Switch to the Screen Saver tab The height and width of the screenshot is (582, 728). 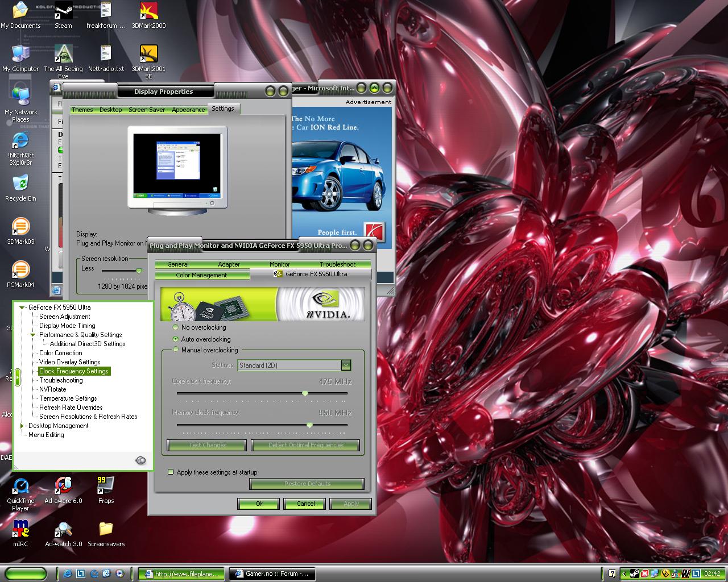[x=147, y=110]
